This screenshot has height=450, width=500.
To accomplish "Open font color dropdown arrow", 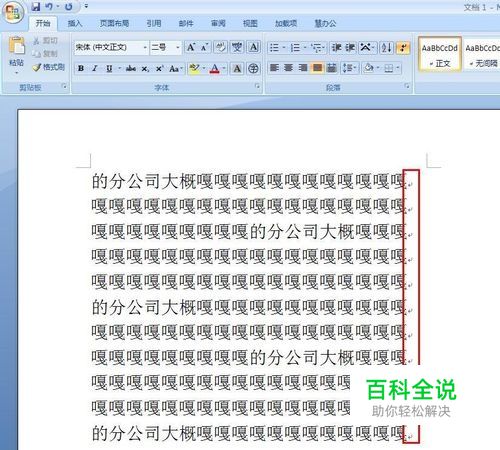I will point(224,68).
